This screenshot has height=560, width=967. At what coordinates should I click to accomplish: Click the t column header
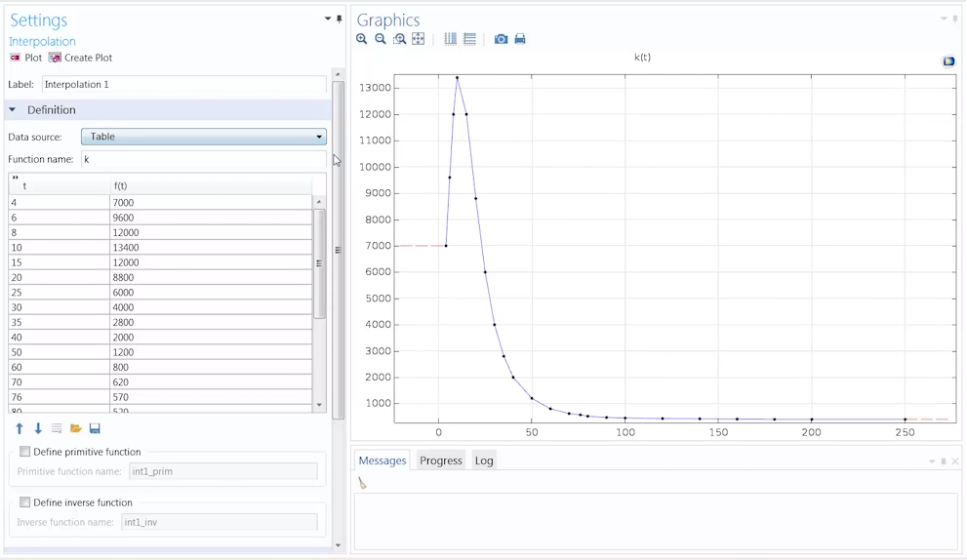[60, 185]
